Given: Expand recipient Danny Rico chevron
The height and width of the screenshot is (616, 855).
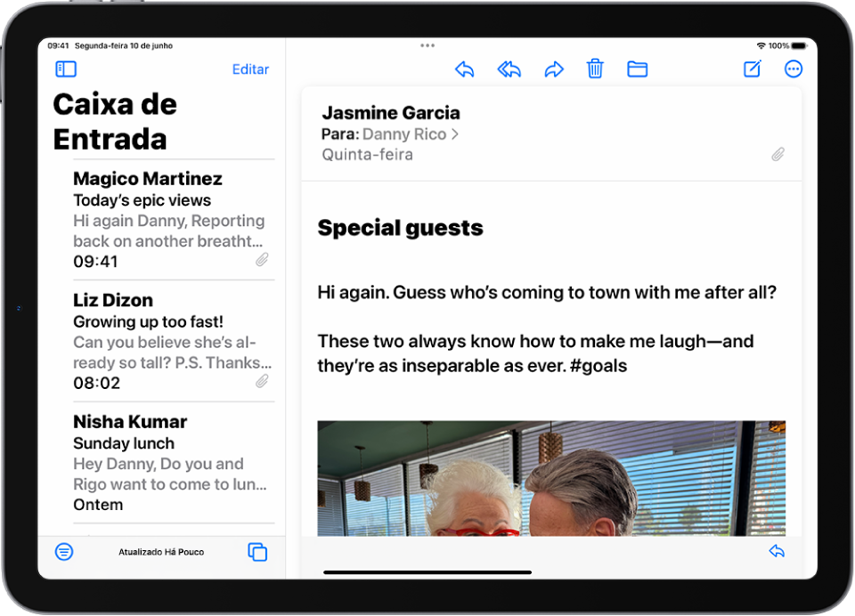Looking at the screenshot, I should click(455, 134).
